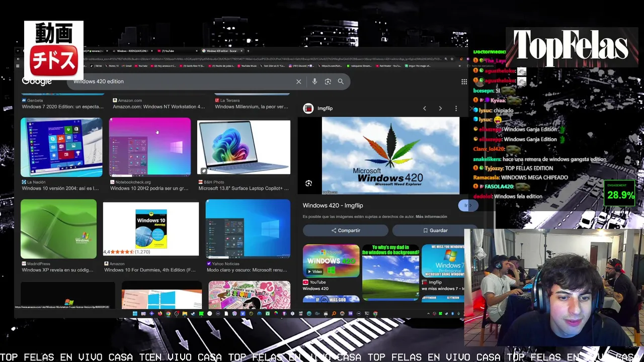Screen dimensions: 644x362
Task: Open La Nación Windows 10 2004 thumbnail
Action: [61, 147]
